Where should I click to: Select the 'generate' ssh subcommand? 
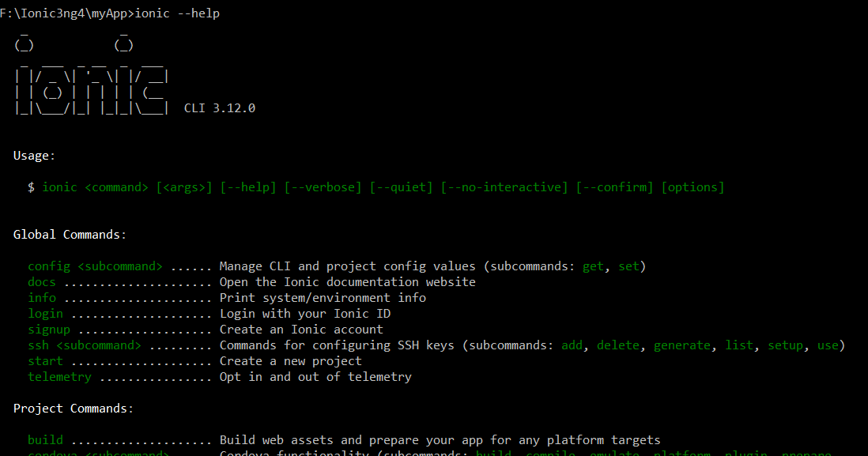pyautogui.click(x=682, y=346)
